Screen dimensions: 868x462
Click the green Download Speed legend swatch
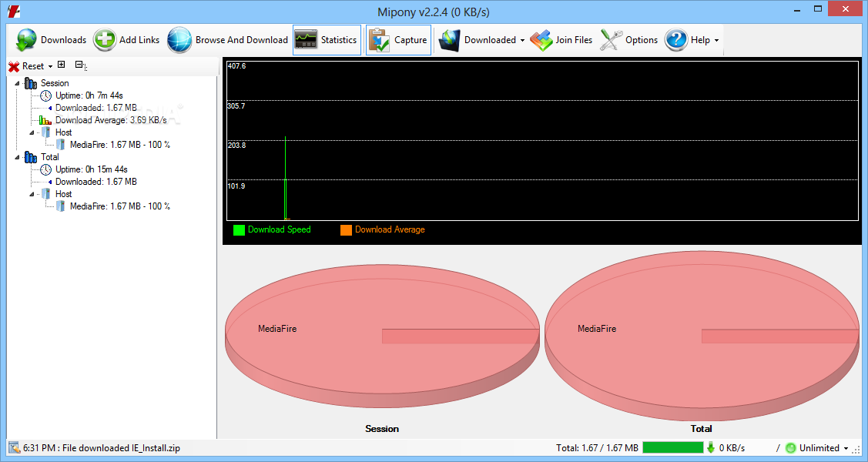click(239, 230)
